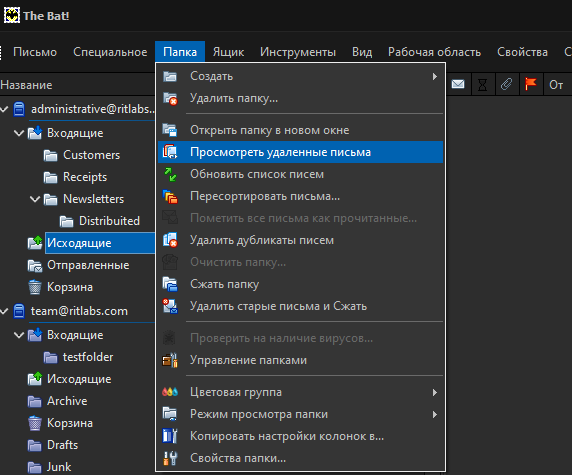Collapse Входящие under administrative account
572x475 pixels.
[19, 133]
